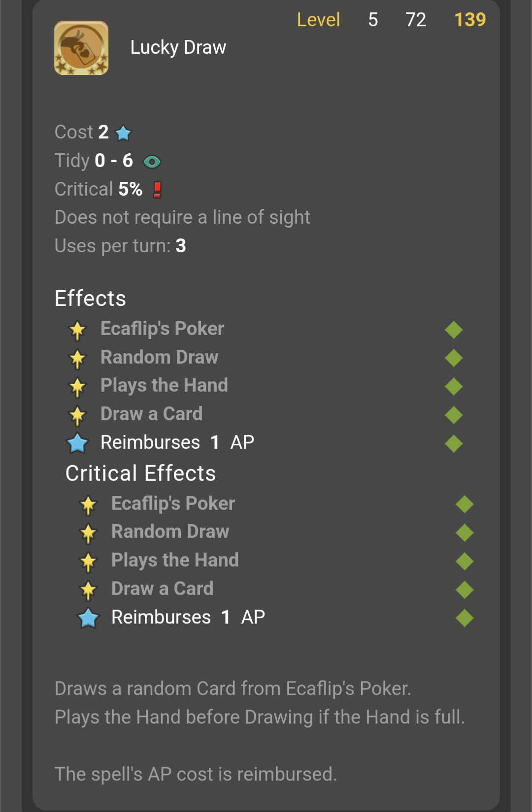Expand green diamond beside Random Draw effect

(454, 358)
